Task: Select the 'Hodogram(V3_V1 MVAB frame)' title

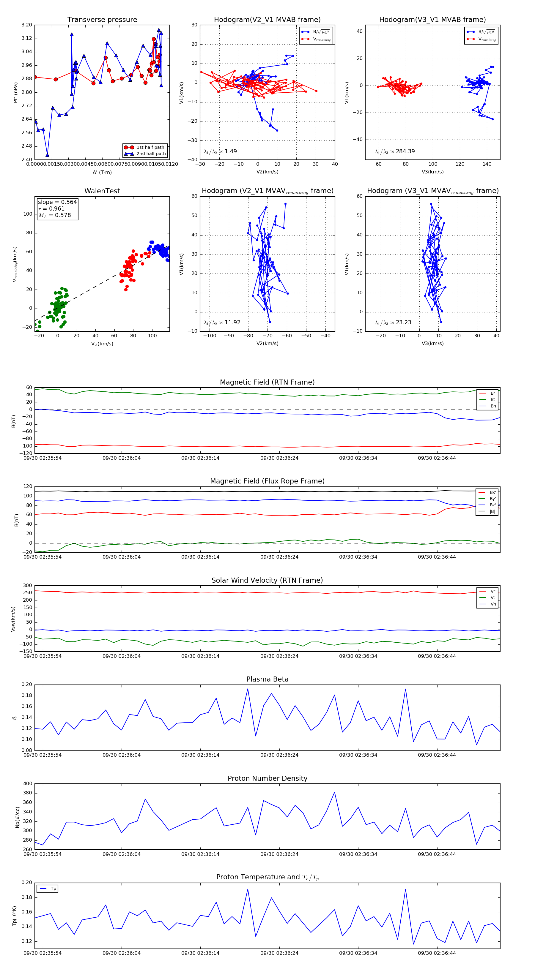Action: (432, 19)
